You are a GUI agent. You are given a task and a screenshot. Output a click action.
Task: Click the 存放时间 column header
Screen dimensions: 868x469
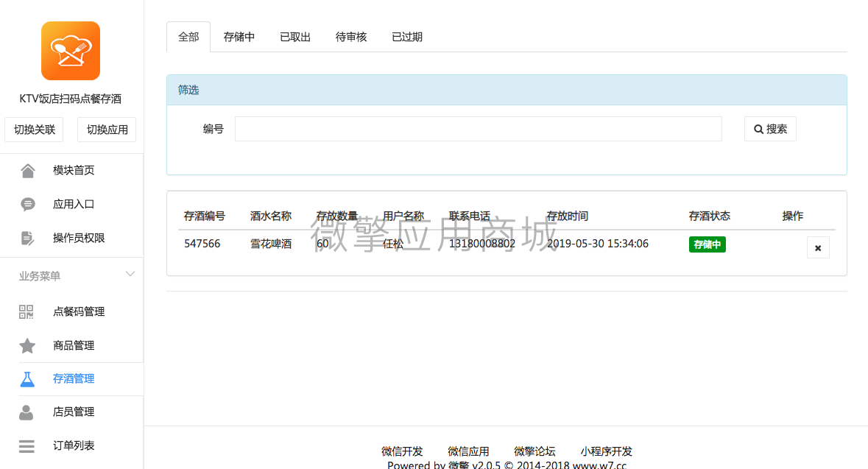[x=567, y=216]
